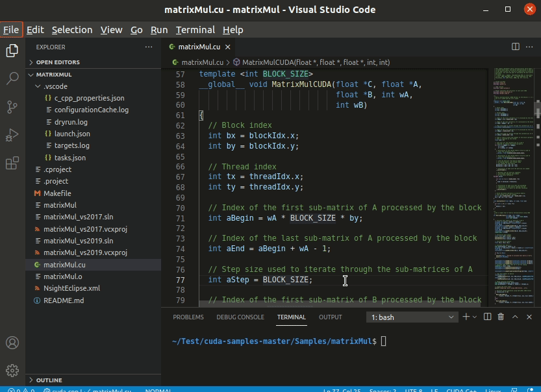
Task: Click the editor vertical scrollbar slider
Action: [x=538, y=109]
